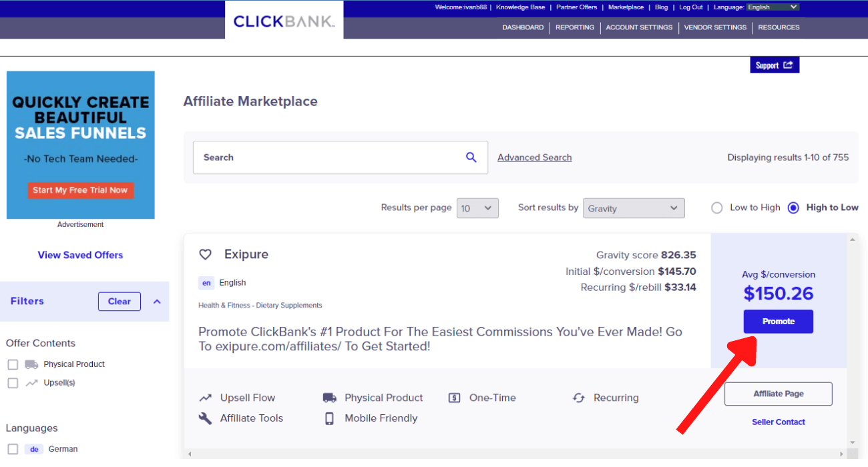Open the Affiliate Page button
868x467 pixels.
pos(779,394)
